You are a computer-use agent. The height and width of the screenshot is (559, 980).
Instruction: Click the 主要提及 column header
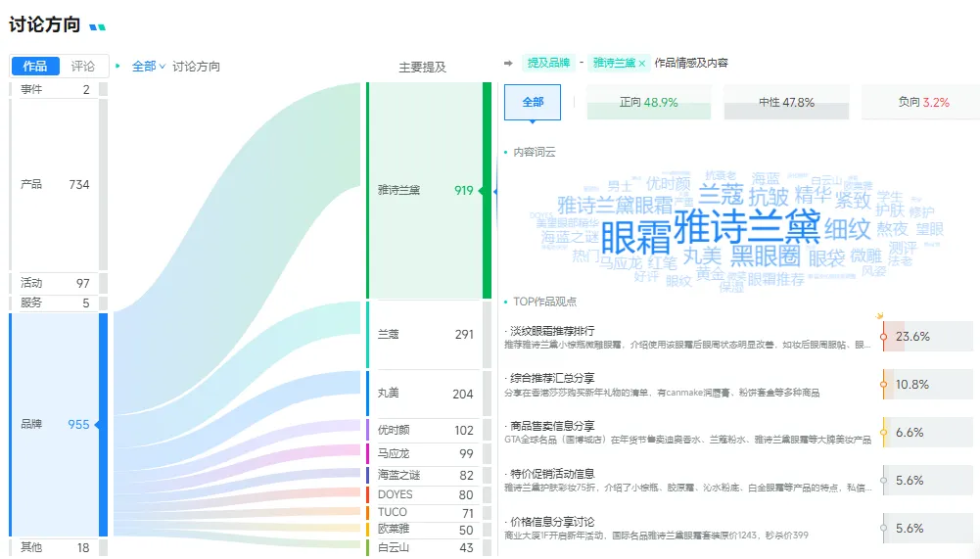[x=423, y=67]
